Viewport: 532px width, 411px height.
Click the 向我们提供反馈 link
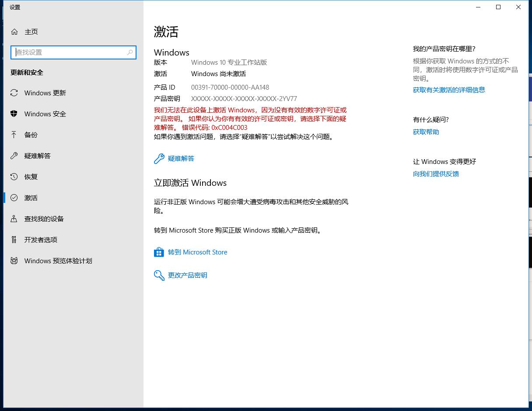436,174
